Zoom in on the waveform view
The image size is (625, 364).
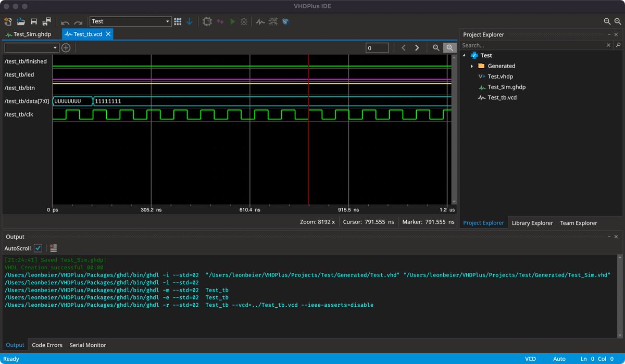449,48
